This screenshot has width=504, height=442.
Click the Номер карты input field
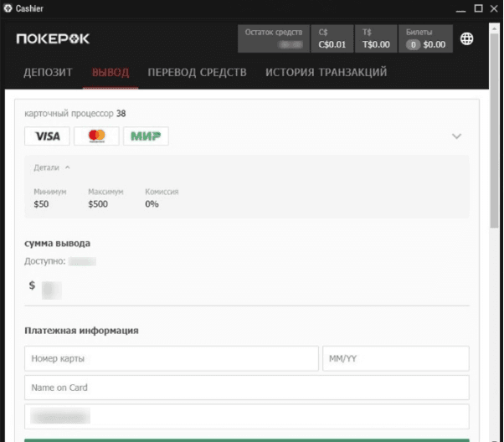[172, 358]
